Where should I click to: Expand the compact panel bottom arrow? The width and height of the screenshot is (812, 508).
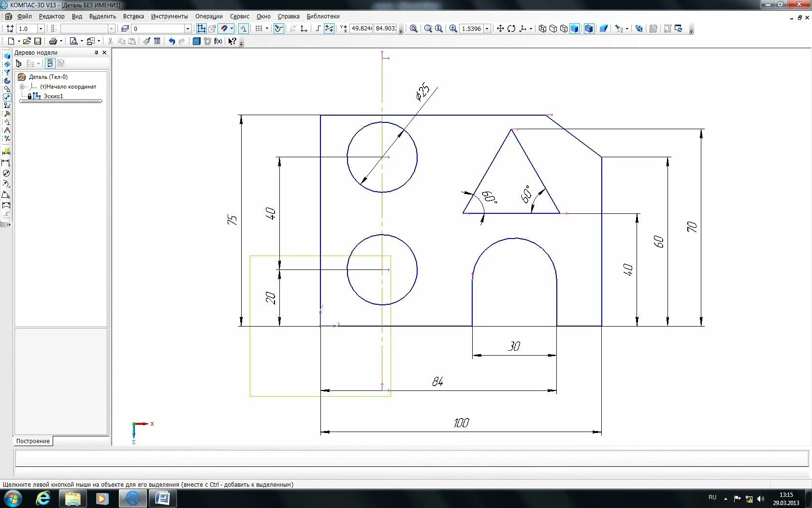(x=8, y=224)
